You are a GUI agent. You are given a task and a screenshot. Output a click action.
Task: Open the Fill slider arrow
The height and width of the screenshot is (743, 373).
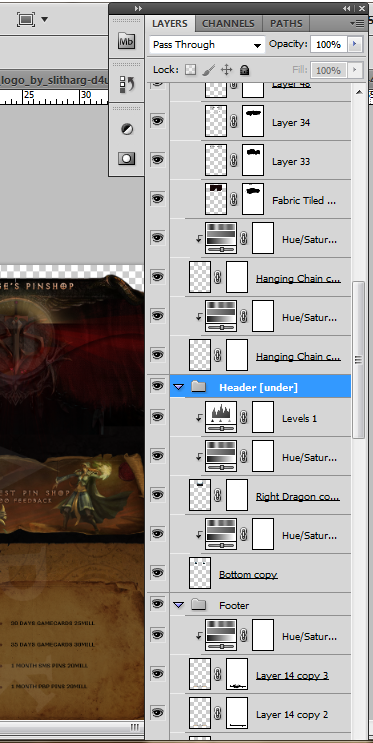355,70
